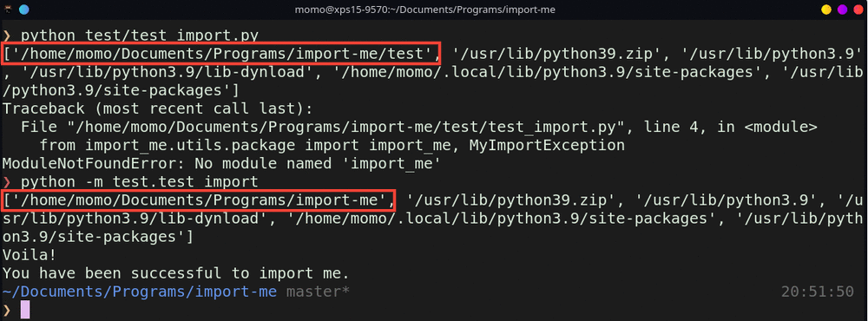Click the second red-highlighted path ending in import-me
This screenshot has height=321, width=868.
pos(199,200)
